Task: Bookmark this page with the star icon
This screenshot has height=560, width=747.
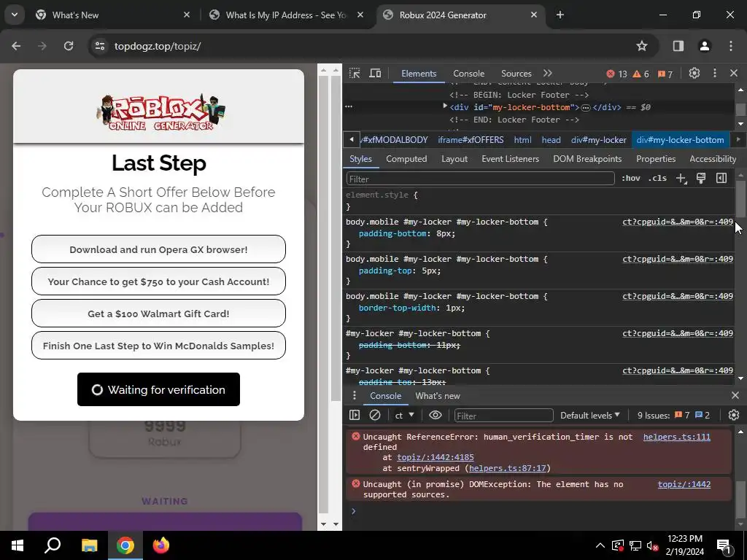Action: point(642,46)
